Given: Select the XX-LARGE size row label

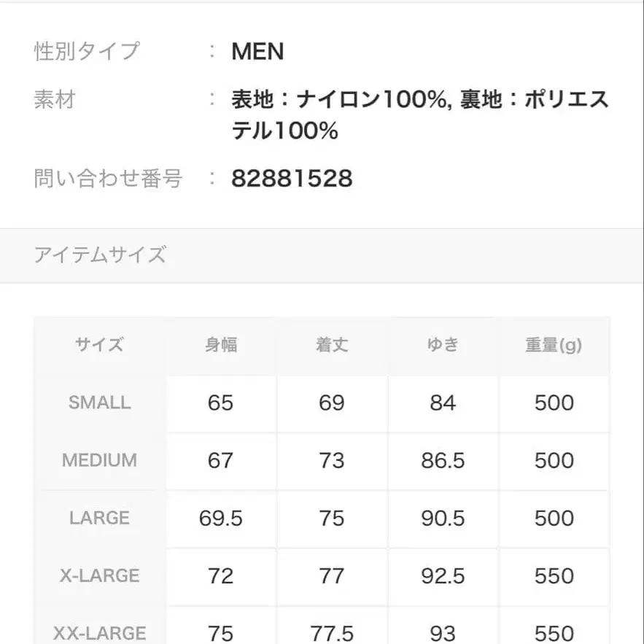Looking at the screenshot, I should [x=99, y=632].
